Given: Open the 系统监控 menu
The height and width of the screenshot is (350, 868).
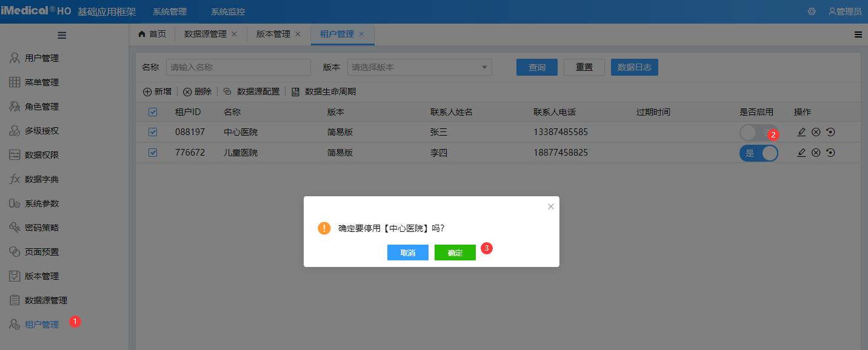Looking at the screenshot, I should coord(227,11).
